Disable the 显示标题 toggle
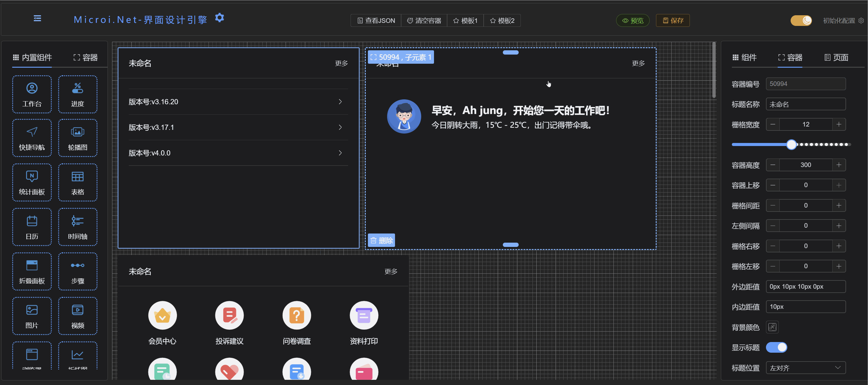This screenshot has width=868, height=385. coord(777,347)
